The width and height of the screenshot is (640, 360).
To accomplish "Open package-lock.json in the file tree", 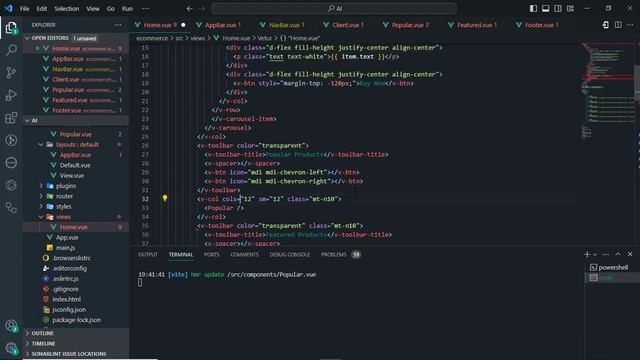I will tap(76, 320).
